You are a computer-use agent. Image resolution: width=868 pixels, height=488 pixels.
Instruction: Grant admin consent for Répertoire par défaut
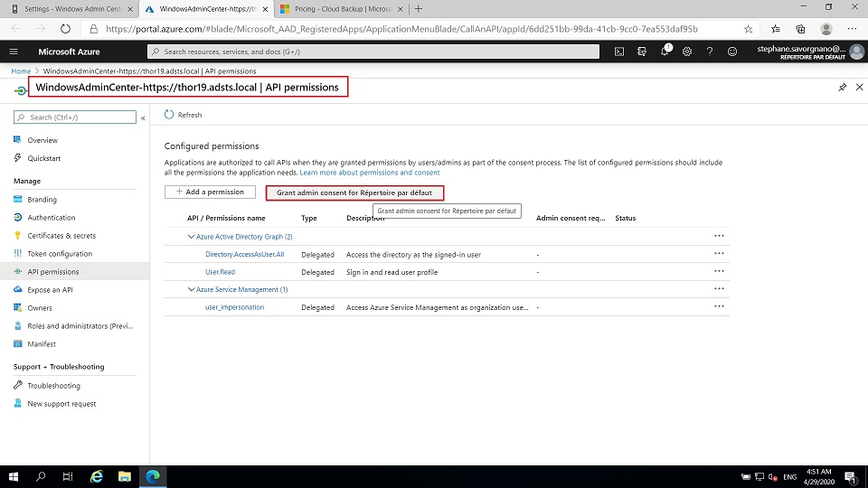[354, 192]
